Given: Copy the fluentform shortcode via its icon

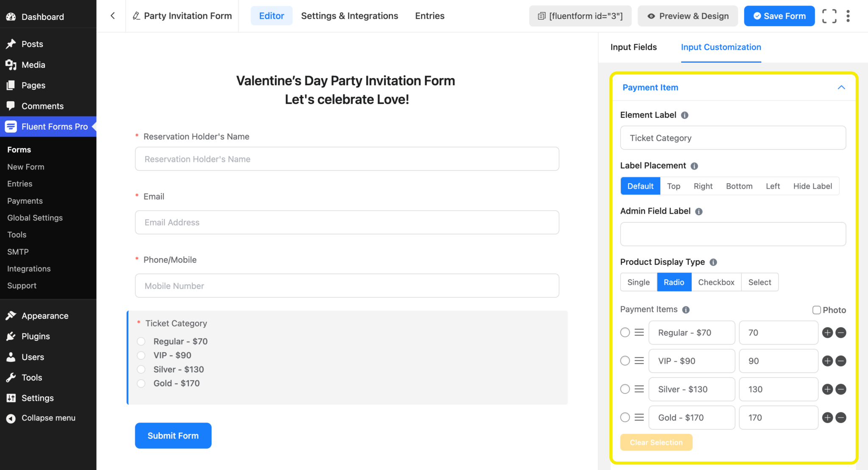Looking at the screenshot, I should tap(541, 16).
